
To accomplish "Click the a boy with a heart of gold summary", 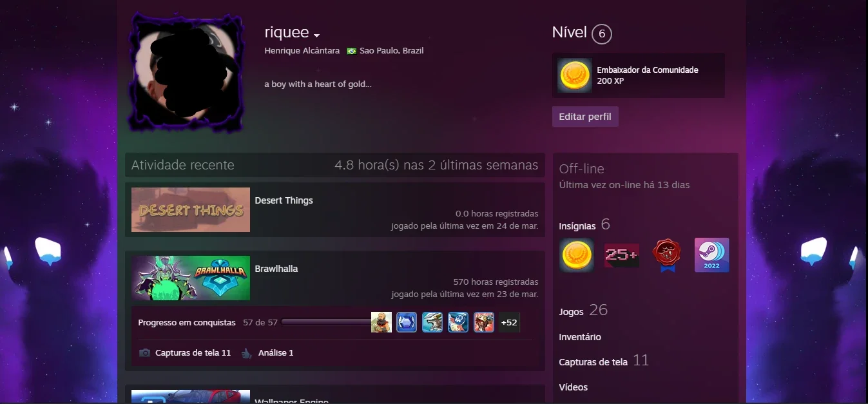I will coord(318,84).
